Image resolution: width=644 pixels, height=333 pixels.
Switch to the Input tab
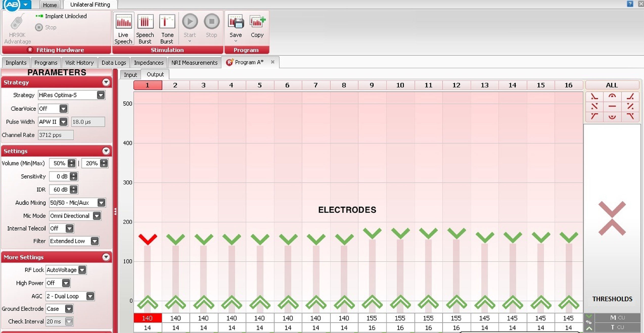(x=130, y=75)
